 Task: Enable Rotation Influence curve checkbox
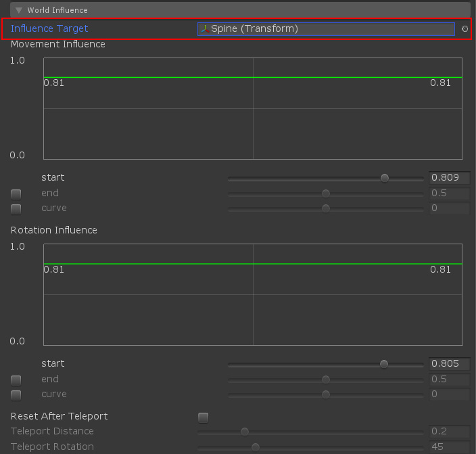pyautogui.click(x=16, y=395)
